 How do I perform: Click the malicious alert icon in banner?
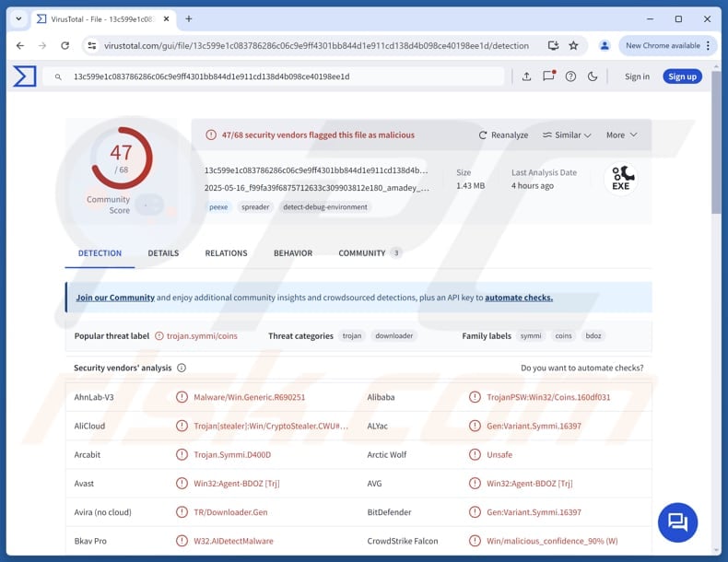tap(211, 135)
